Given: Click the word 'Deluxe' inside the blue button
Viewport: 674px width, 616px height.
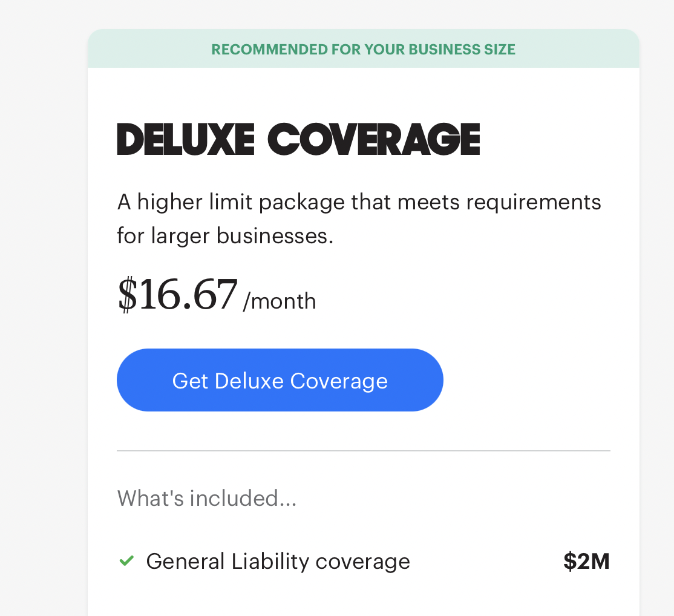Looking at the screenshot, I should tap(249, 381).
